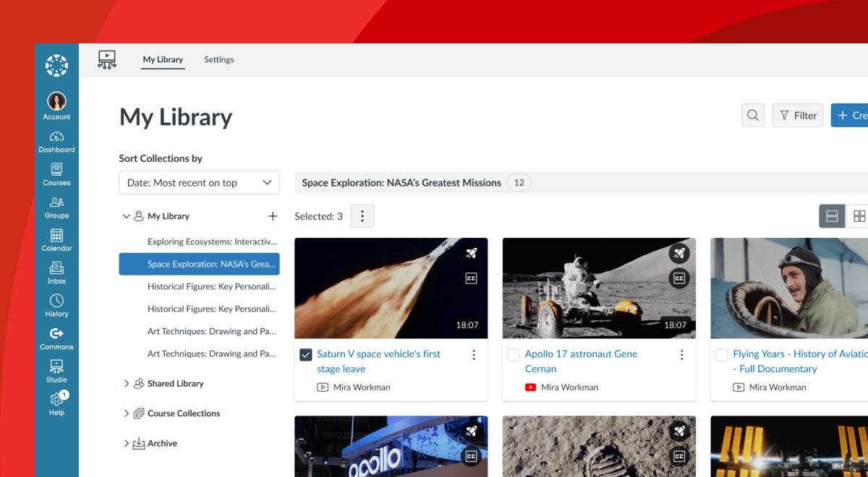Click the 12 items count badge
This screenshot has height=477, width=868.
519,183
